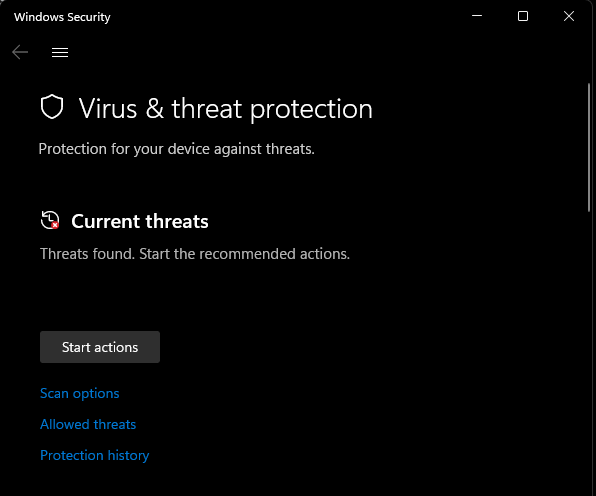Click empty title bar area beside window title
This screenshot has width=596, height=496.
point(289,17)
